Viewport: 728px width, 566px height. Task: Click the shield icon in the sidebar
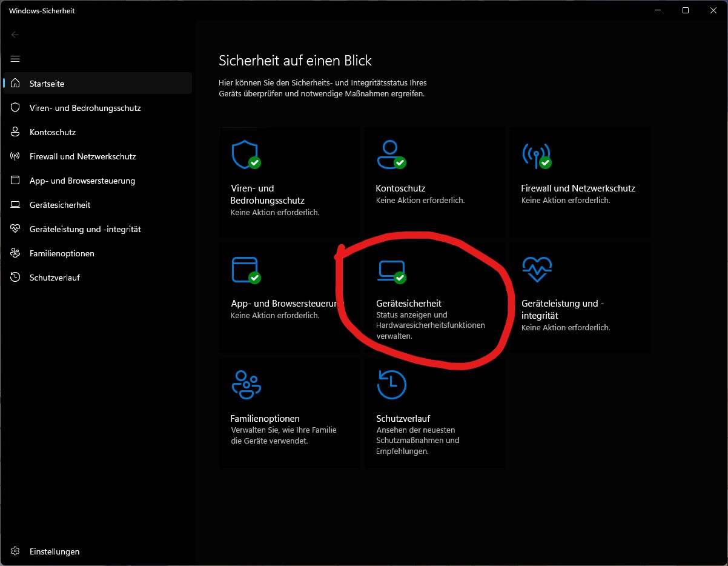[x=16, y=107]
